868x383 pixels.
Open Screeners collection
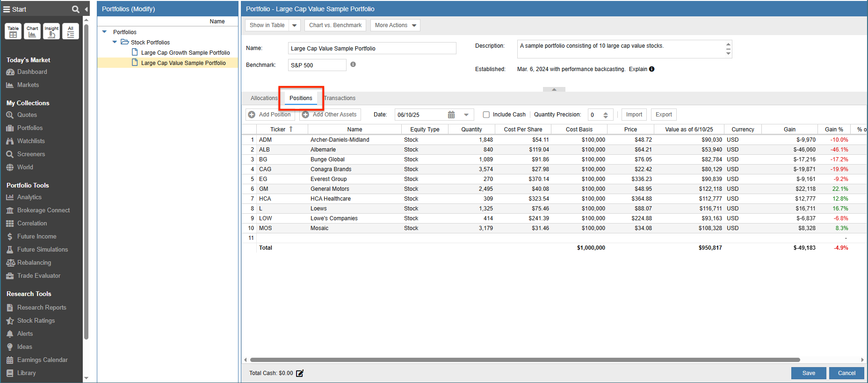pos(26,154)
